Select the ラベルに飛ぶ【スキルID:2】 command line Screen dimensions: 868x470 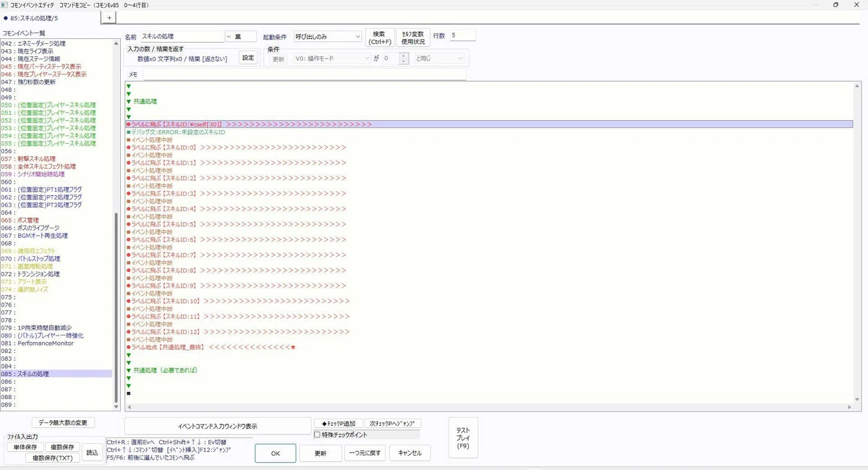[x=236, y=178]
